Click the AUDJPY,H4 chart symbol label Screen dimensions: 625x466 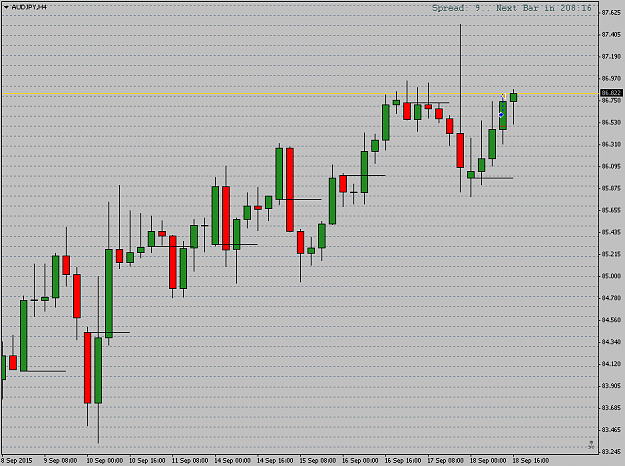[x=29, y=7]
